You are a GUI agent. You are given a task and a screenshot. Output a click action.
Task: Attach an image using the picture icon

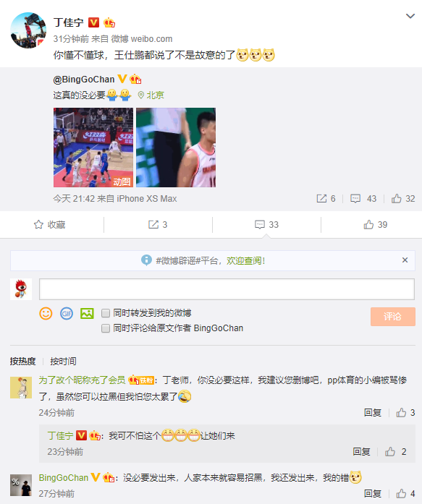(87, 313)
